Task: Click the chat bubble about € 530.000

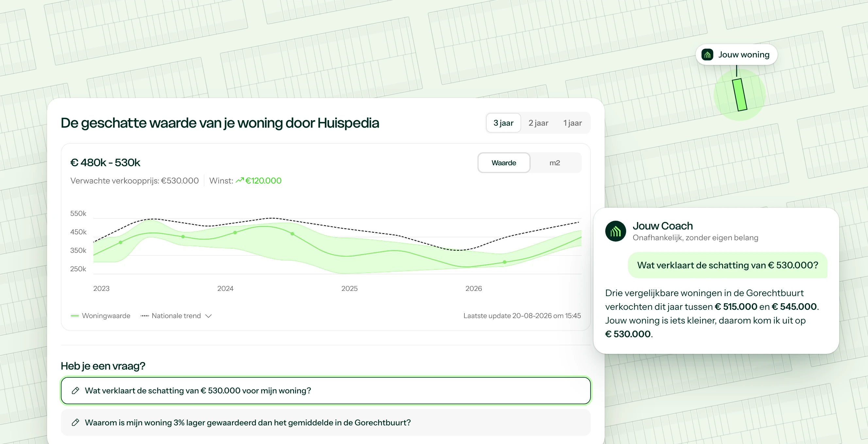Action: coord(727,265)
